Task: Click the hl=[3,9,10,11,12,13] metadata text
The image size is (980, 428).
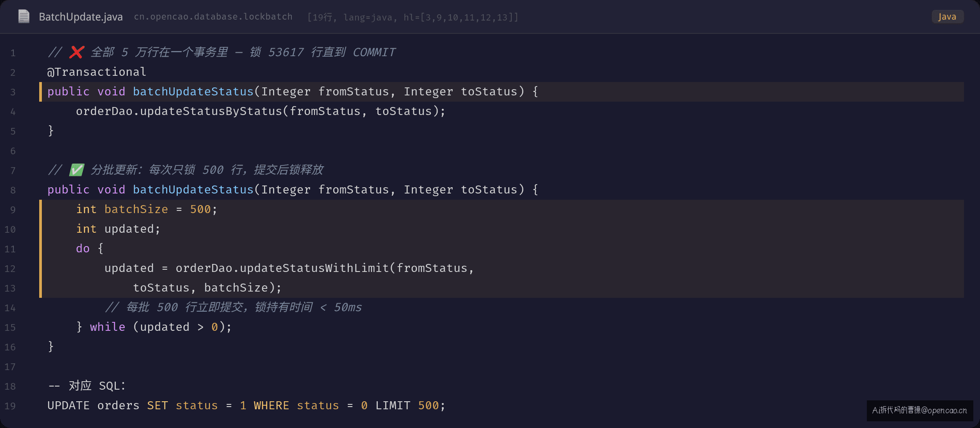Action: (461, 17)
